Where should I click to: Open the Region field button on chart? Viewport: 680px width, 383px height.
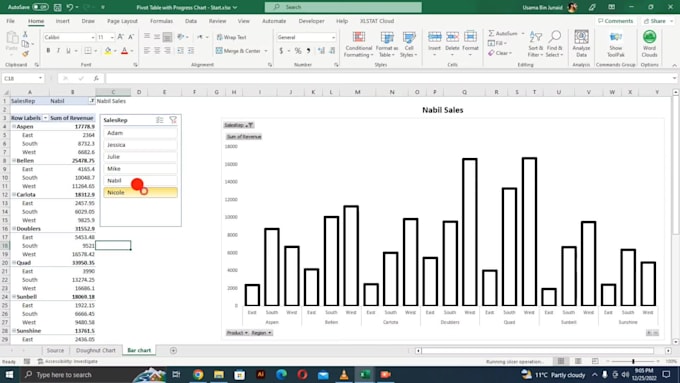pyautogui.click(x=261, y=333)
